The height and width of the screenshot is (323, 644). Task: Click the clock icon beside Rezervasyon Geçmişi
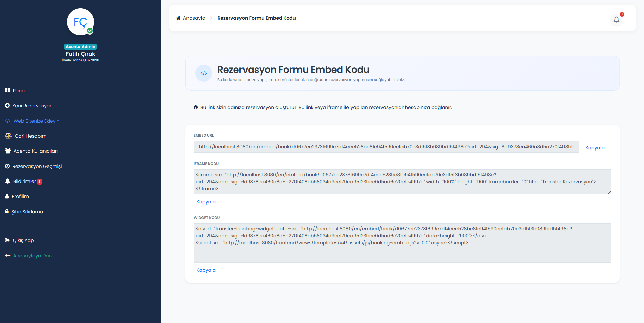click(x=7, y=166)
